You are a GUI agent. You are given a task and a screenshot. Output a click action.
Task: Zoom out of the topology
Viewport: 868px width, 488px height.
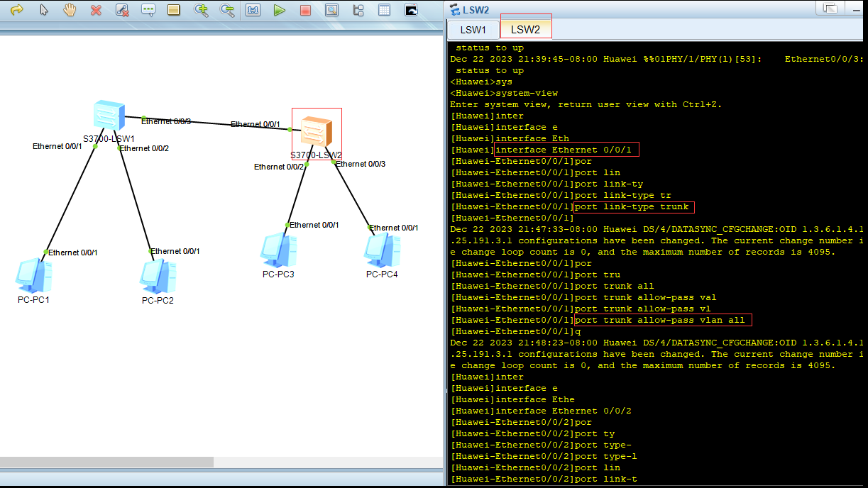pyautogui.click(x=227, y=10)
